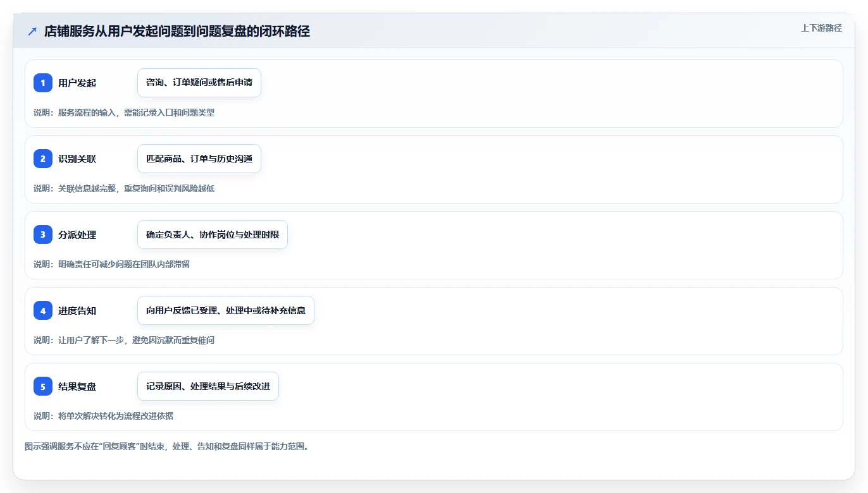868x493 pixels.
Task: Click the step 5 number badge
Action: click(x=43, y=386)
